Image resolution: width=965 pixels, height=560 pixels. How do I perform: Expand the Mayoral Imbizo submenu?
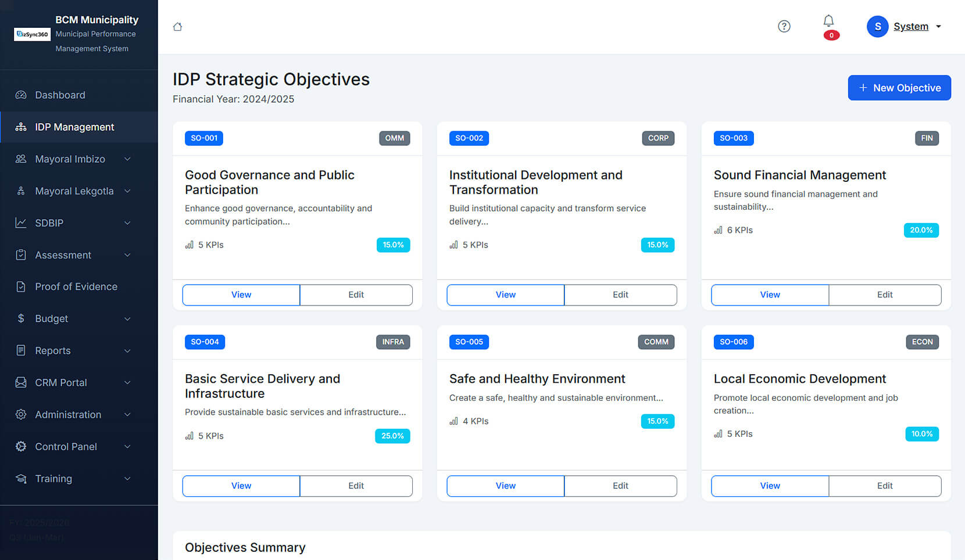[127, 159]
